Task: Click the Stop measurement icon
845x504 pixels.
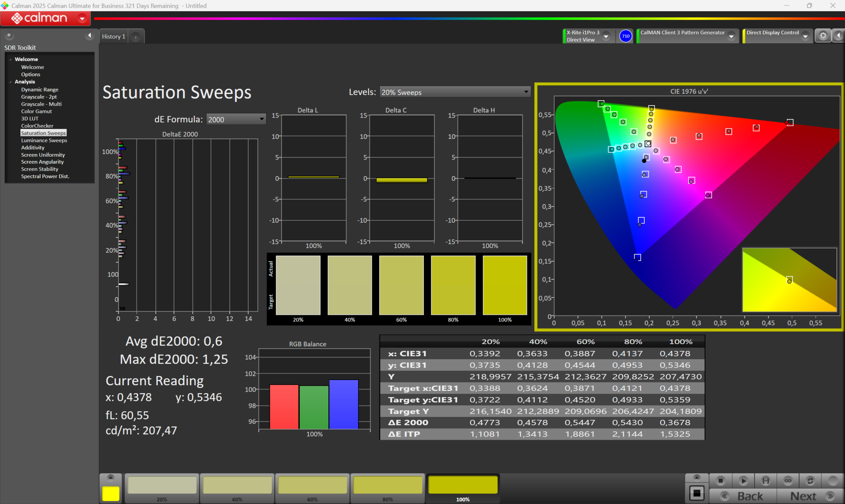Action: point(720,480)
